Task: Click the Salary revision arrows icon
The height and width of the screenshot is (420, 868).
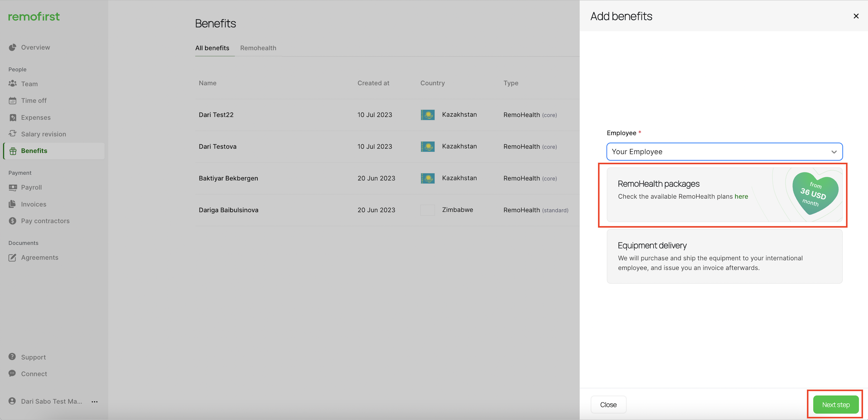Action: pos(12,134)
